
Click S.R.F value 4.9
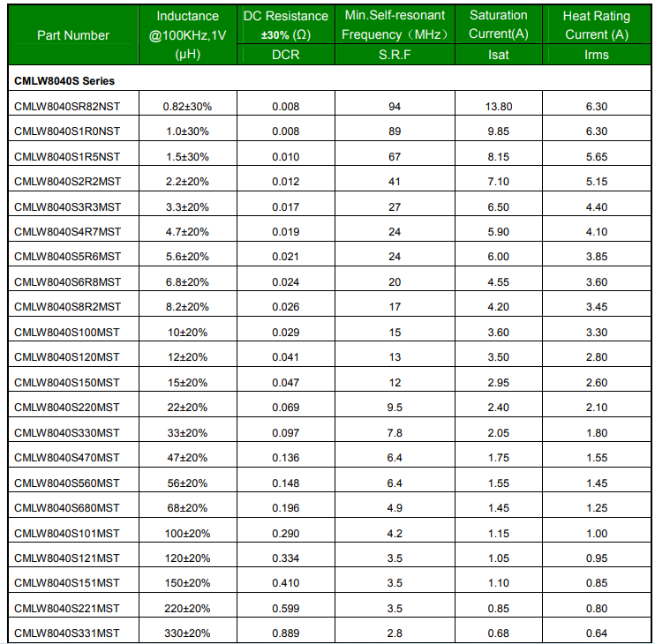pos(395,508)
